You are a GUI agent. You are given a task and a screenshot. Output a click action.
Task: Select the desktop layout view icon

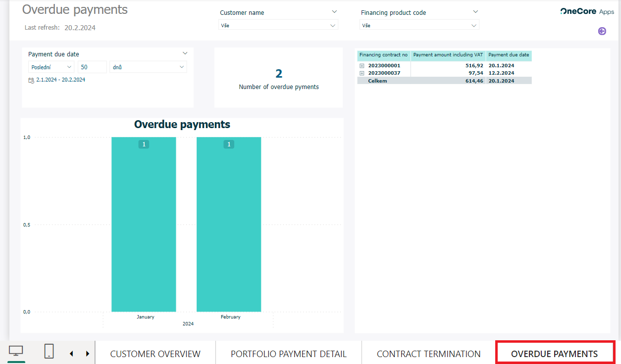16,351
